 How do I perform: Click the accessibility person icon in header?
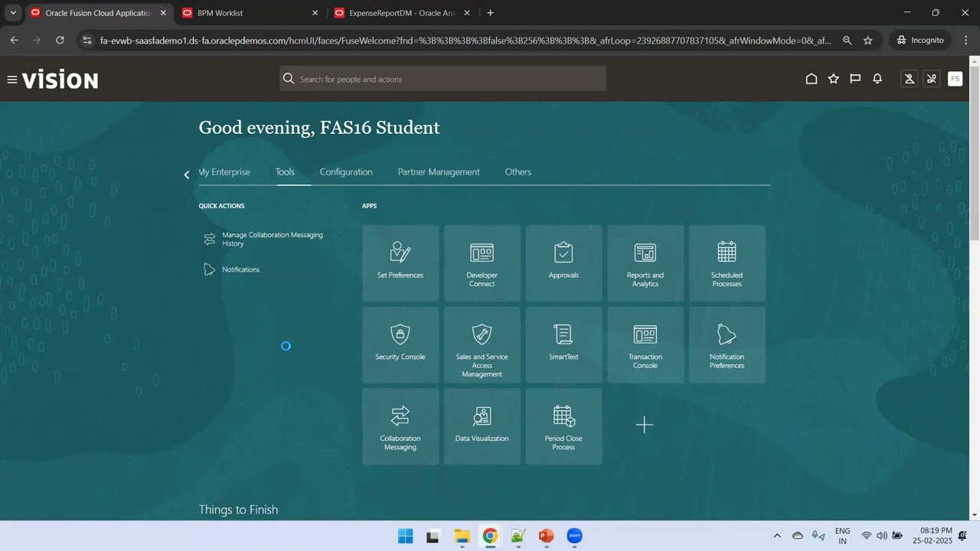tap(910, 79)
